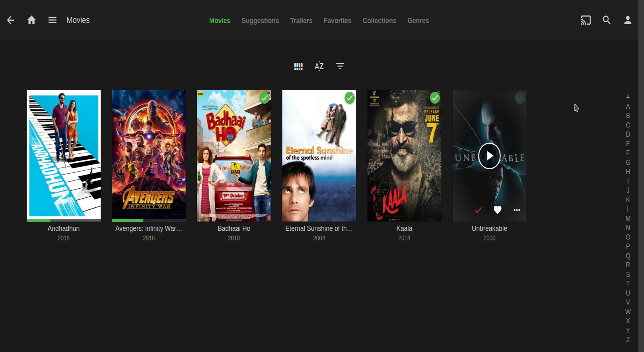Toggle watched badge on Eternal Sunshine poster
Image resolution: width=644 pixels, height=352 pixels.
tap(350, 98)
